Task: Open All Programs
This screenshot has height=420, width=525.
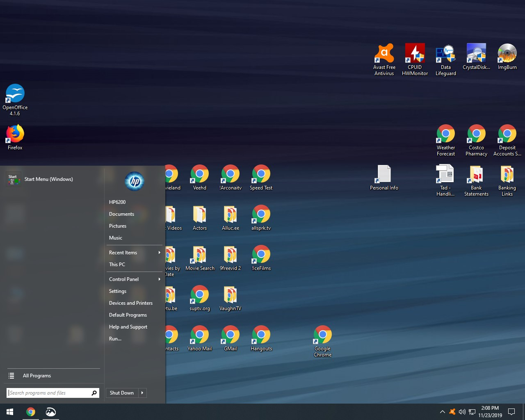Action: click(x=37, y=375)
